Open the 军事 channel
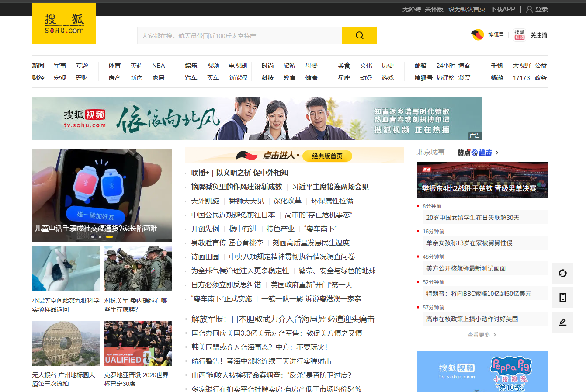Viewport: 586px width, 392px height. point(60,66)
